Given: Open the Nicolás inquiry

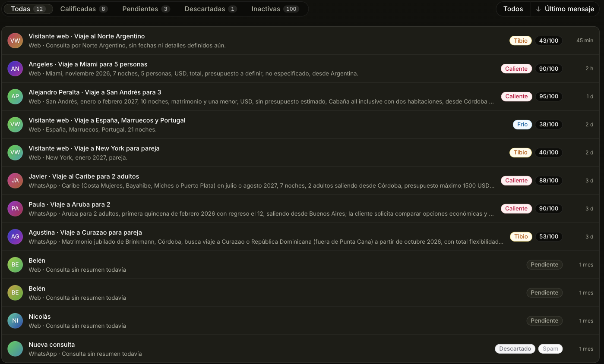Looking at the screenshot, I should click(x=300, y=321).
